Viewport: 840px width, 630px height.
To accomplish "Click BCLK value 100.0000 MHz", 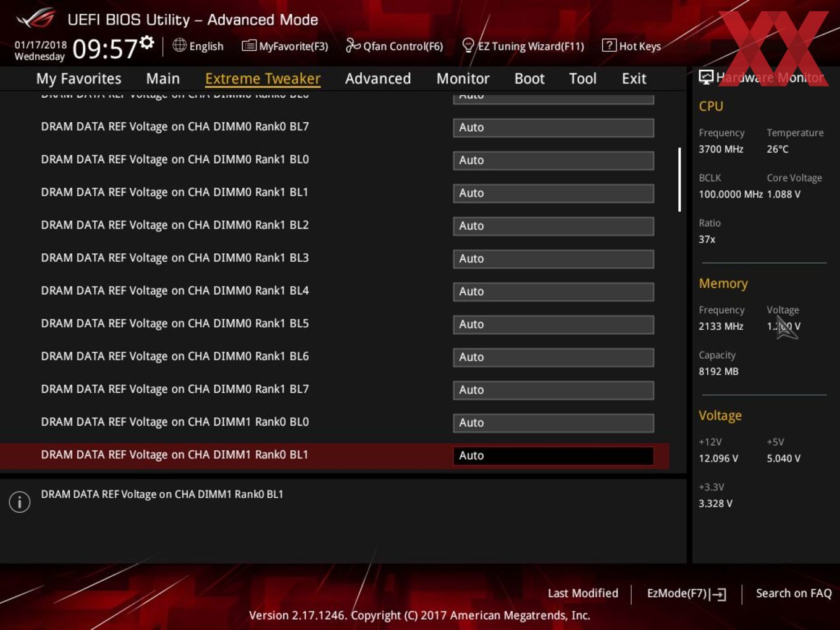I will pos(731,194).
